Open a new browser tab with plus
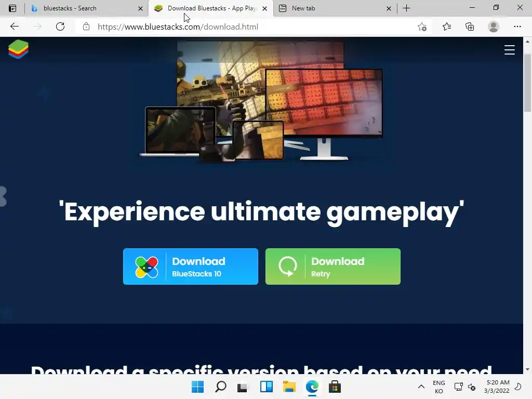The height and width of the screenshot is (399, 532). (406, 8)
